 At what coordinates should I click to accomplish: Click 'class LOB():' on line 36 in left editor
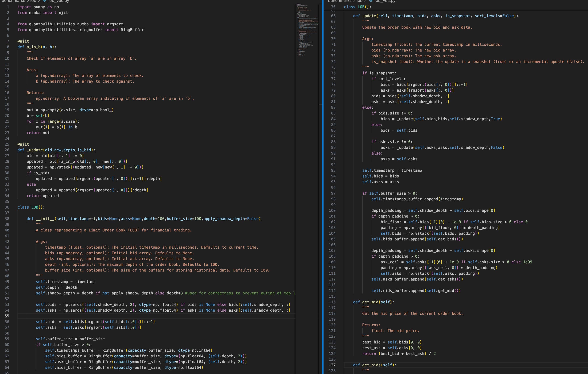click(x=31, y=207)
